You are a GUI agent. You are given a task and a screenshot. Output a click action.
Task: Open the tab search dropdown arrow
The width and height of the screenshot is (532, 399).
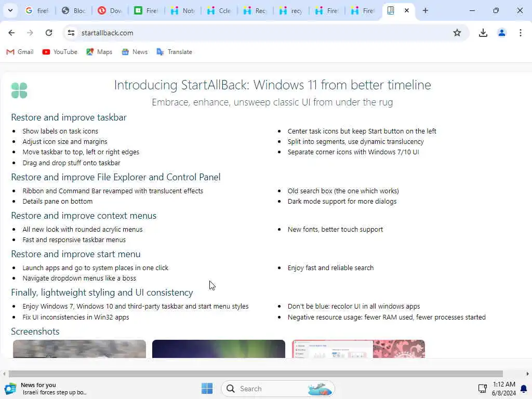[x=10, y=10]
